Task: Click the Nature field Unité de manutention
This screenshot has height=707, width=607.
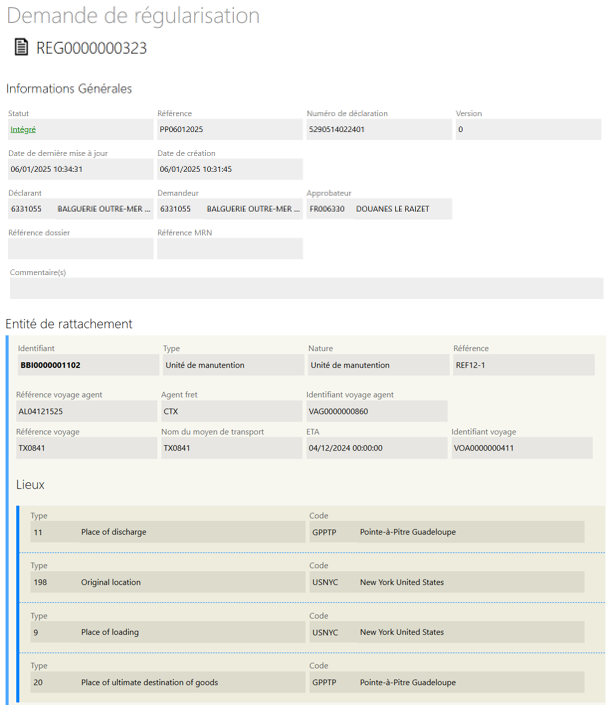Action: click(x=377, y=365)
